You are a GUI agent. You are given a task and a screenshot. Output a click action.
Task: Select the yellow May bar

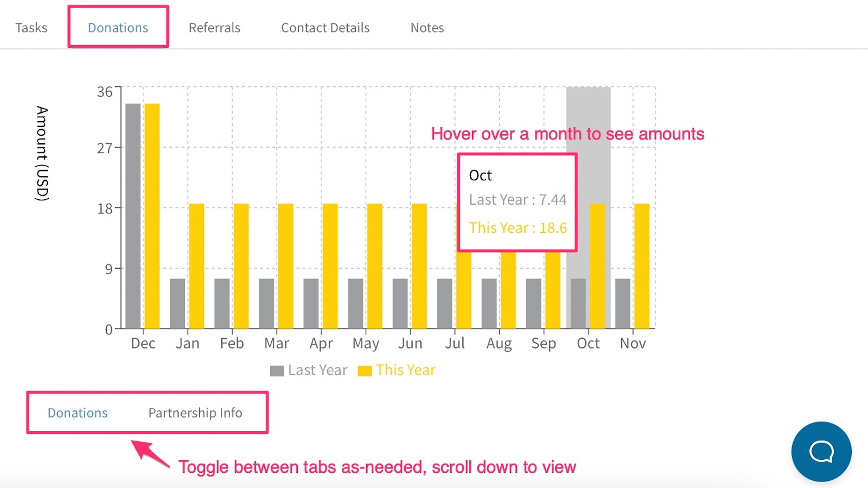tap(374, 266)
